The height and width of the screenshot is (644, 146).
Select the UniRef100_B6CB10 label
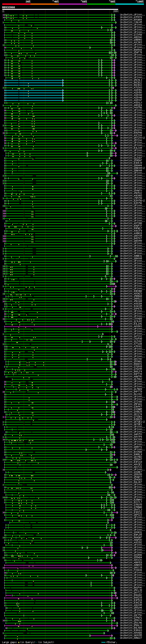pyautogui.click(x=131, y=85)
